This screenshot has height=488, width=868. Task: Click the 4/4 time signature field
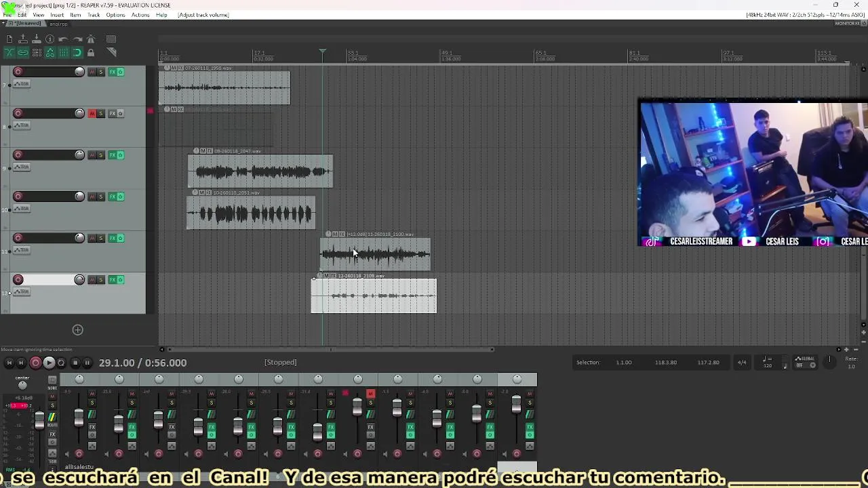(742, 363)
